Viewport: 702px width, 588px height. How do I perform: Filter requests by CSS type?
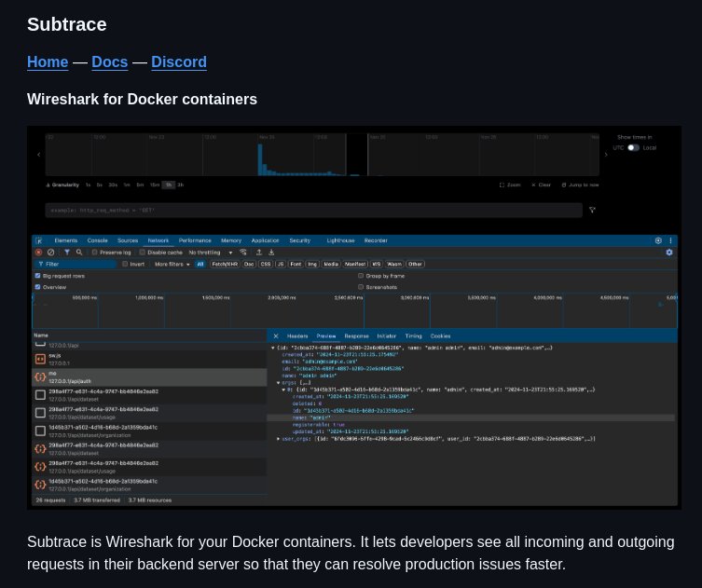[266, 264]
